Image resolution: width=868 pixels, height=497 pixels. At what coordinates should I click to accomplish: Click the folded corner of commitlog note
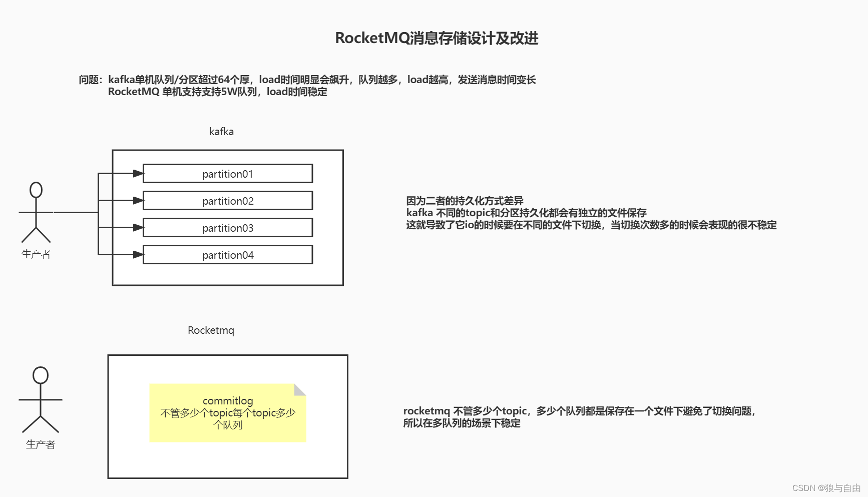pyautogui.click(x=300, y=390)
